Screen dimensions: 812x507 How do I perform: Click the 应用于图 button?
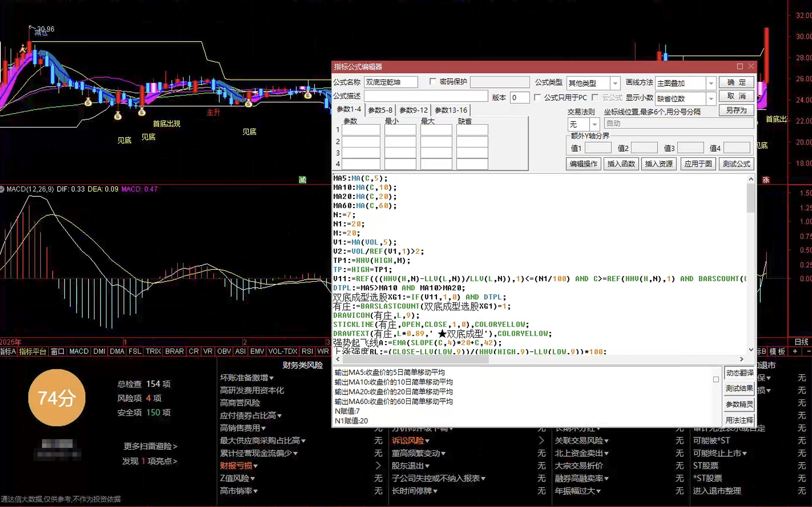click(698, 164)
